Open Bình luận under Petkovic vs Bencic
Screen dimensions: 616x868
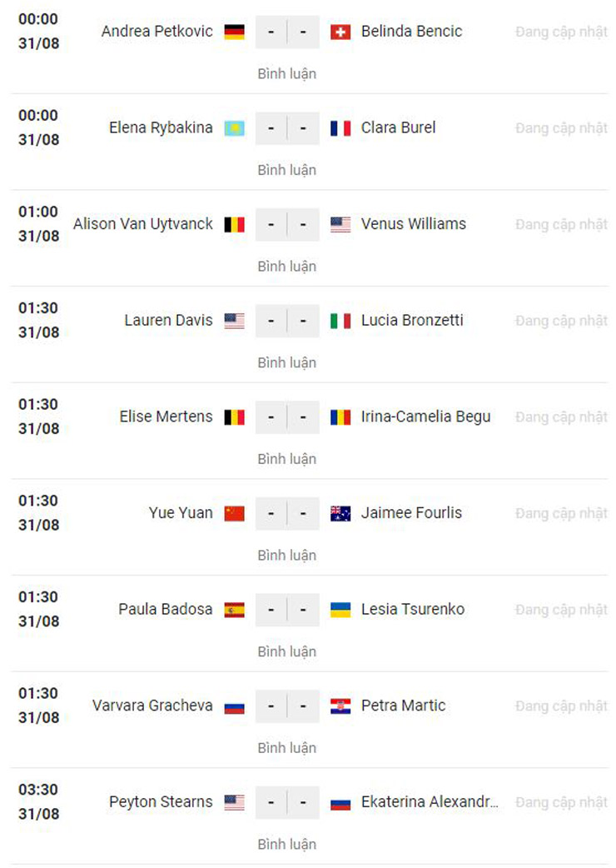pyautogui.click(x=287, y=73)
